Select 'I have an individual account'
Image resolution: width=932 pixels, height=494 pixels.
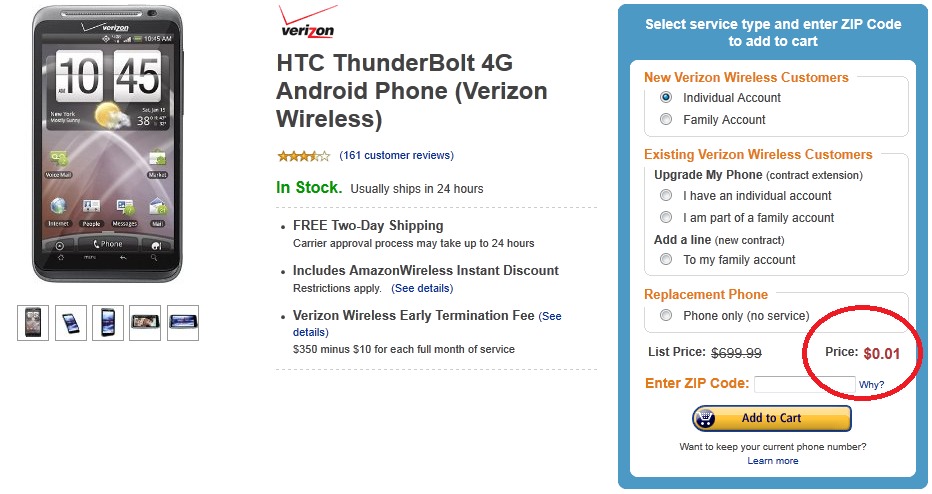pos(666,196)
